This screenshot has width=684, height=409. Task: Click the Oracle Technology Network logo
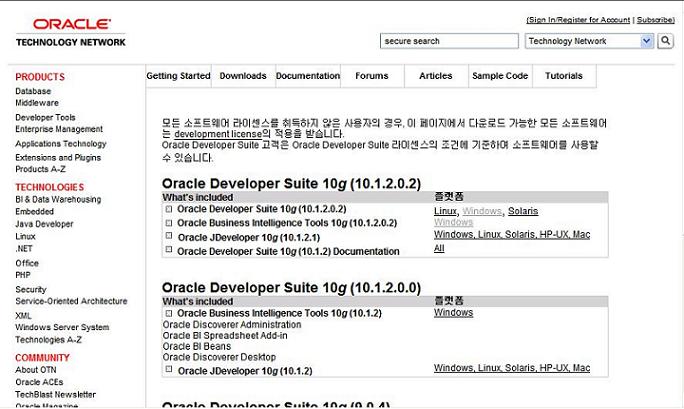point(70,32)
